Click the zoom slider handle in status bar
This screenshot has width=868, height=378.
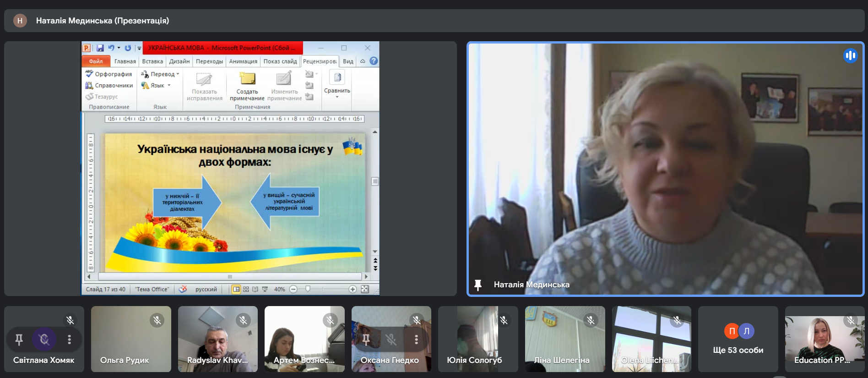point(308,289)
